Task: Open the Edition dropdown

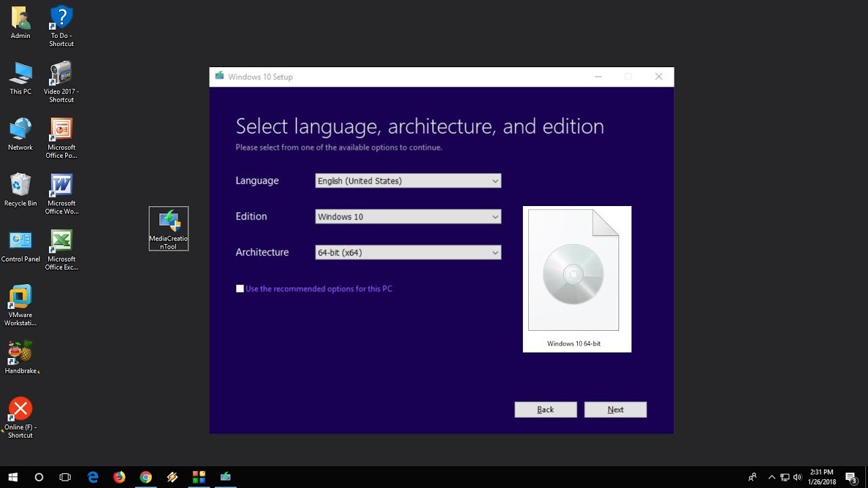Action: click(408, 217)
